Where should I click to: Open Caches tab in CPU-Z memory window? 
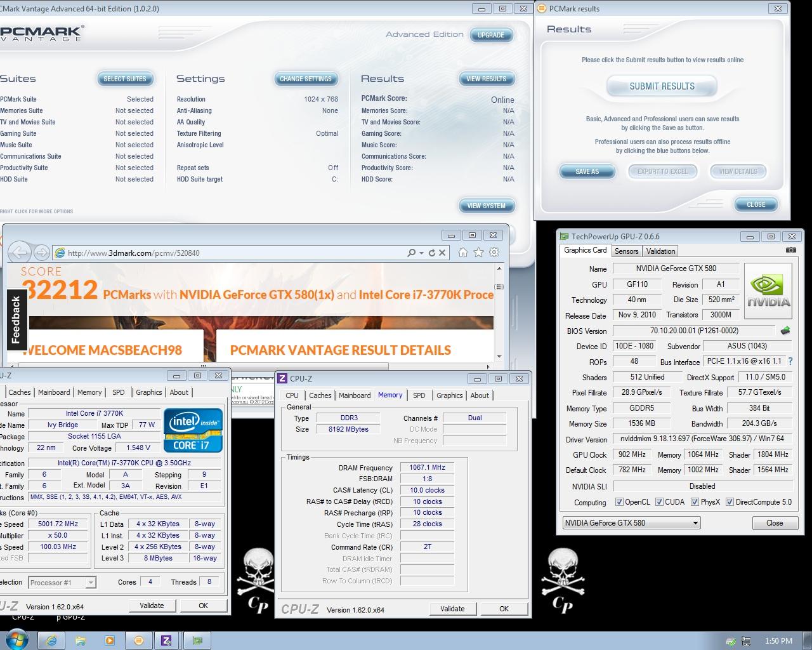[320, 395]
